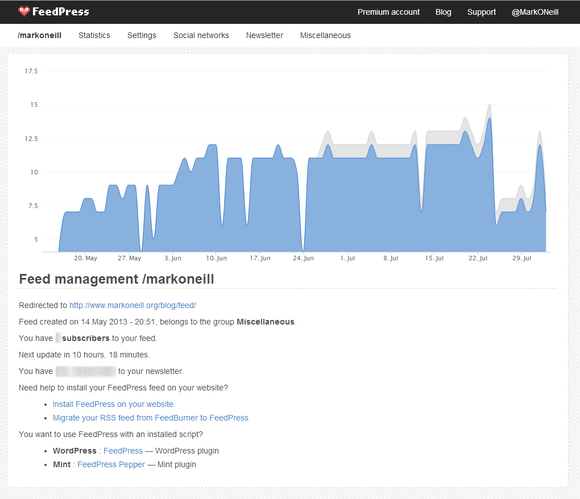
Task: Click the 15 y-axis value
Action: pos(34,105)
